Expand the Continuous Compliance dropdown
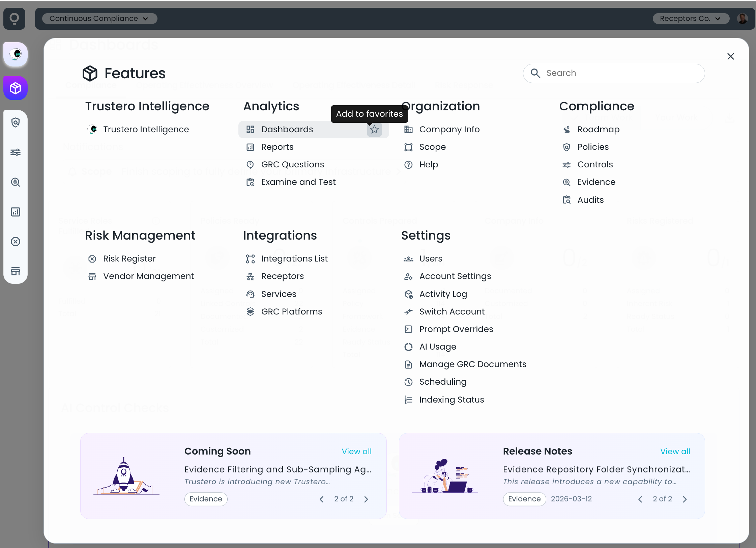 click(x=99, y=19)
